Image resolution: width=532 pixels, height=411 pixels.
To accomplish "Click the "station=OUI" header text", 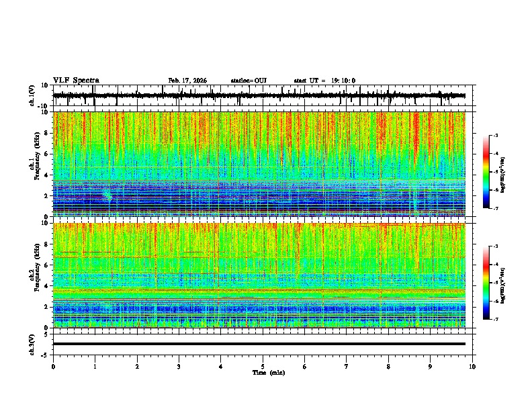I will (x=249, y=81).
